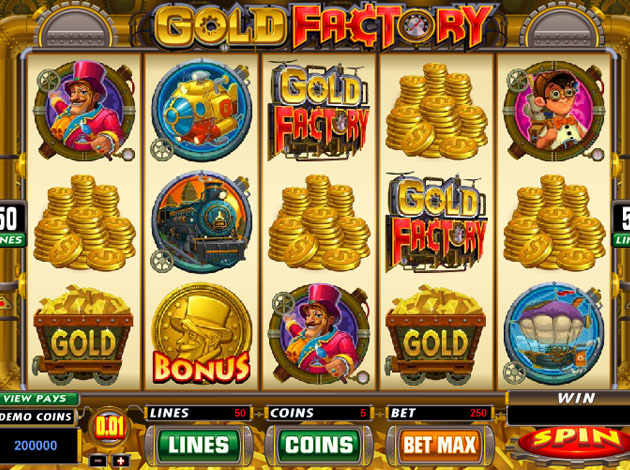Click the Gold Factory logo on fourth reel

[x=436, y=223]
